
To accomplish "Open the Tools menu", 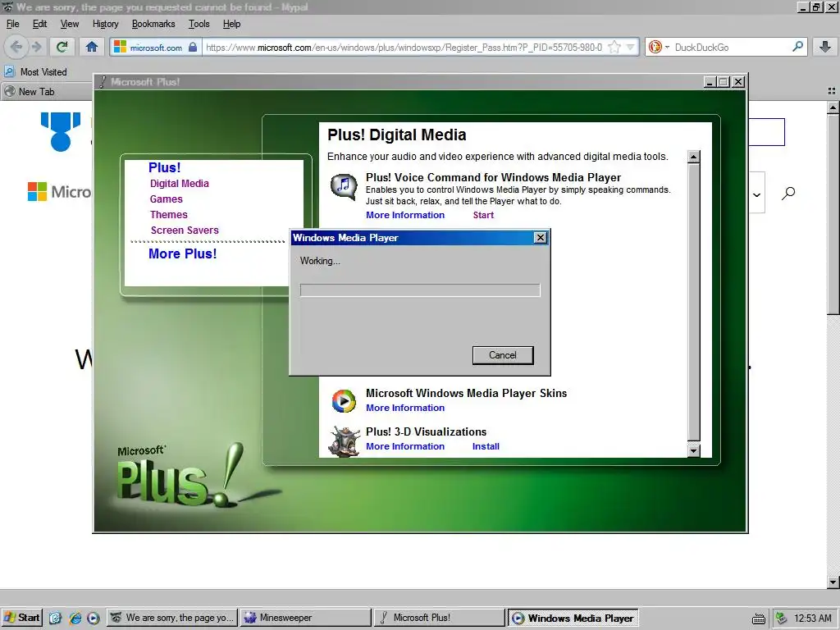I will click(x=199, y=24).
